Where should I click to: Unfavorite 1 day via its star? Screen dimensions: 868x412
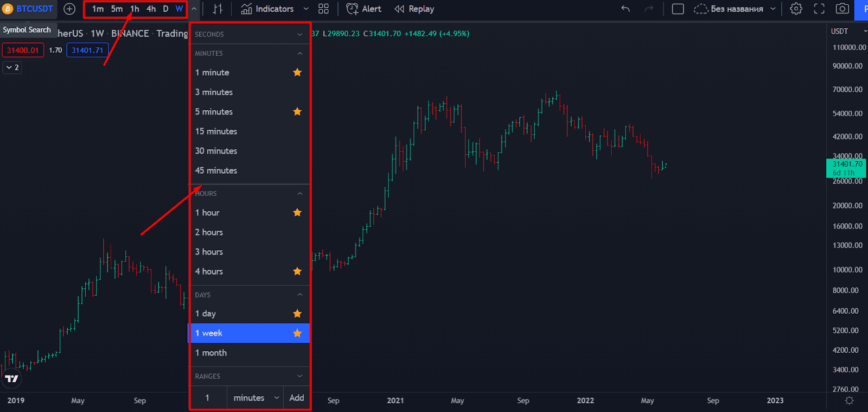click(297, 313)
